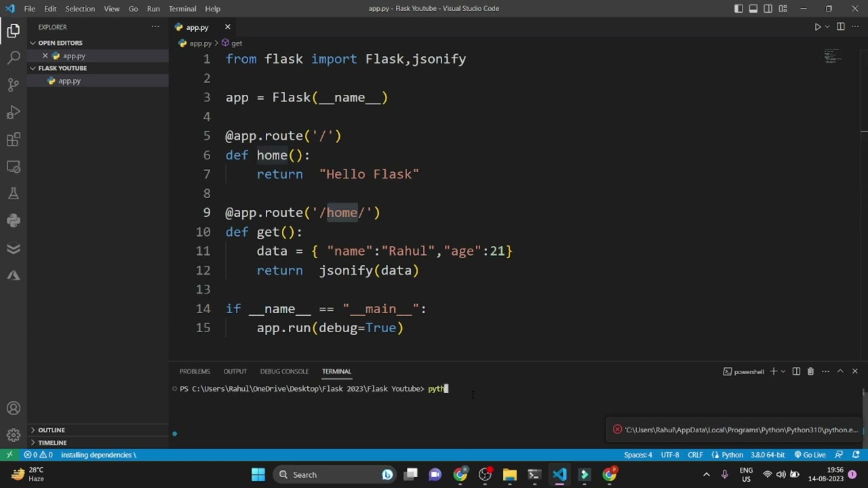Open new terminal launch profile dropdown
The height and width of the screenshot is (488, 868).
click(x=783, y=371)
